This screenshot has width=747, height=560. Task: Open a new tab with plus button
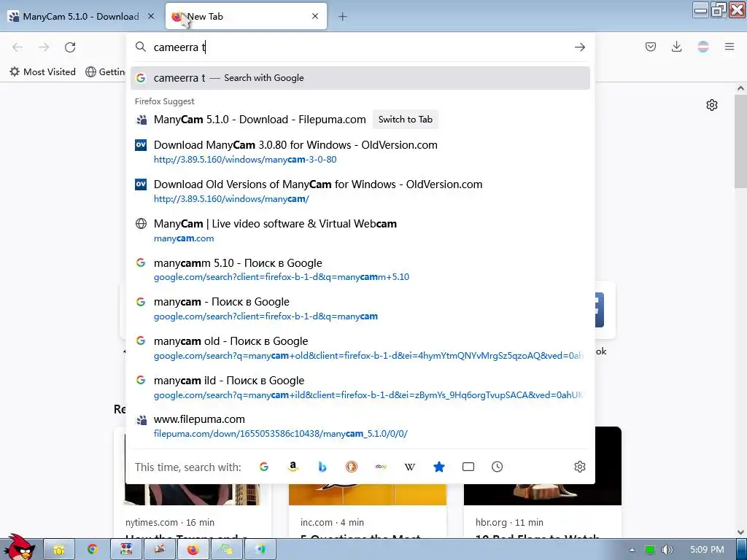343,17
